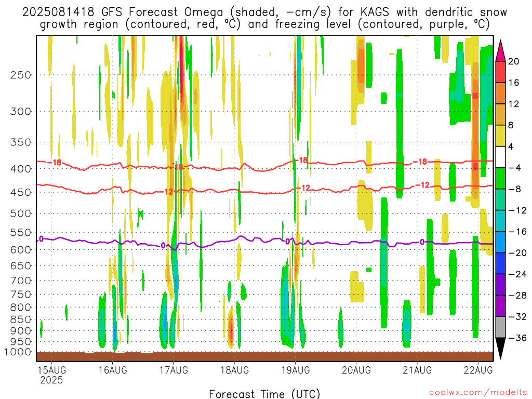This screenshot has width=532, height=399.
Task: Click the 900 pressure level label
Action: click(21, 330)
